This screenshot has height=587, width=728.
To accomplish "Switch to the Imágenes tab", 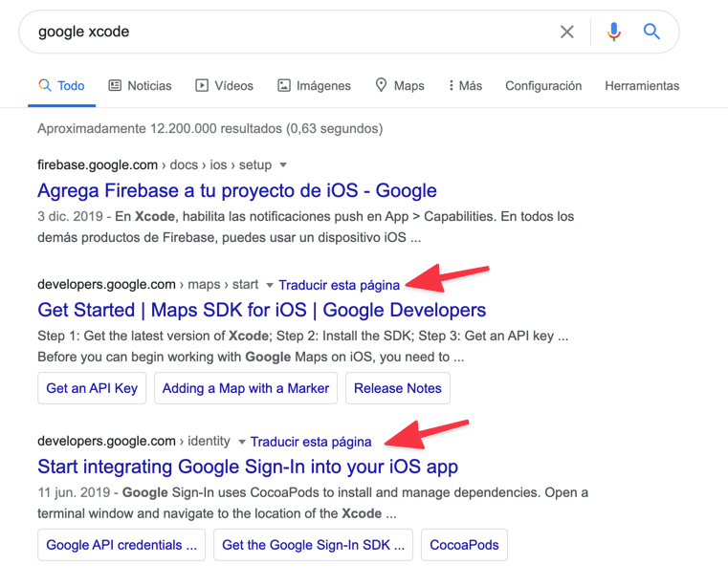I will coord(315,86).
